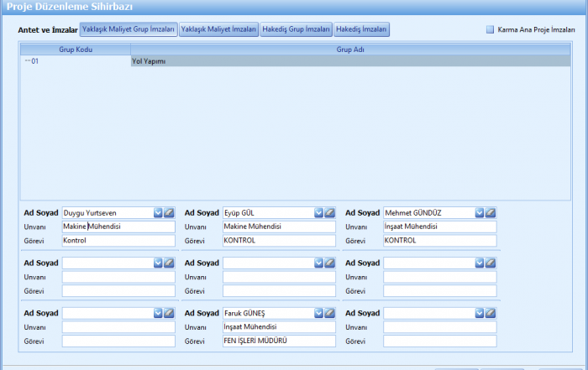Screen dimensions: 588x370
Task: Click Duygu Yurtseven's Unvanı field 'Makine Mühendisi'
Action: [118, 227]
